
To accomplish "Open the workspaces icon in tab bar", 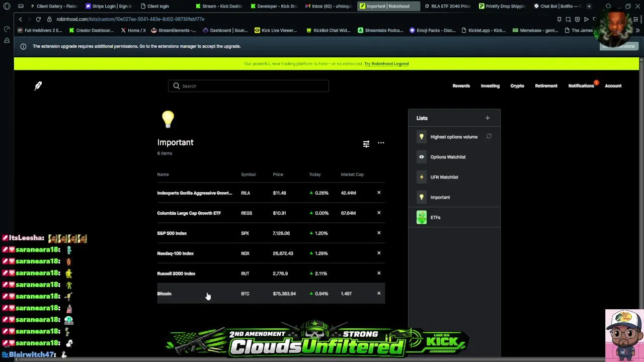I will coord(21,6).
